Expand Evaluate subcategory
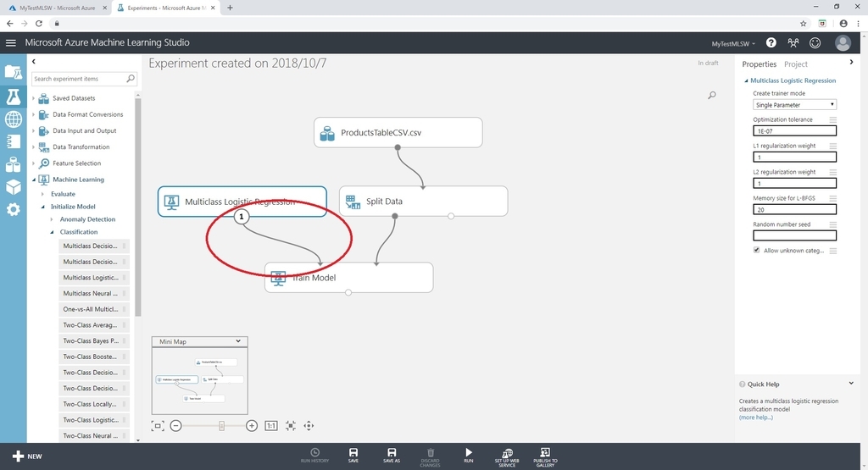This screenshot has width=868, height=470. [42, 194]
